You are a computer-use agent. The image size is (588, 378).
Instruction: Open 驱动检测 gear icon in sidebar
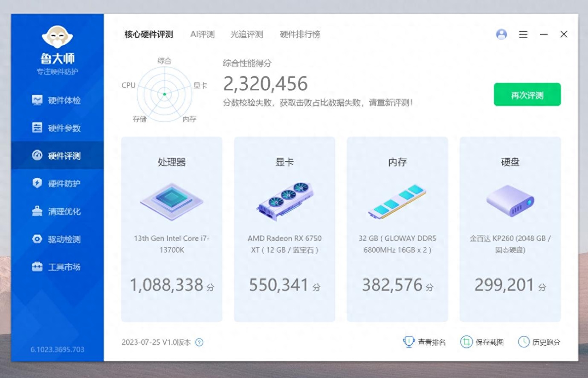(37, 239)
